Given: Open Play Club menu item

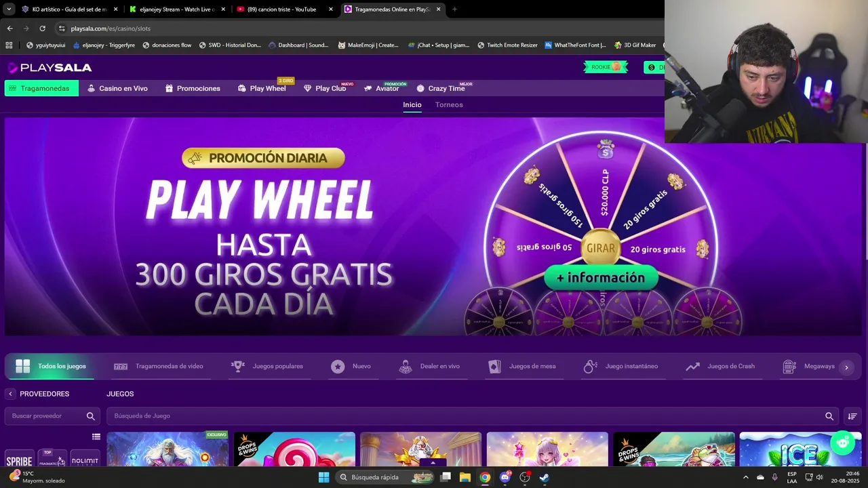Looking at the screenshot, I should (x=325, y=88).
